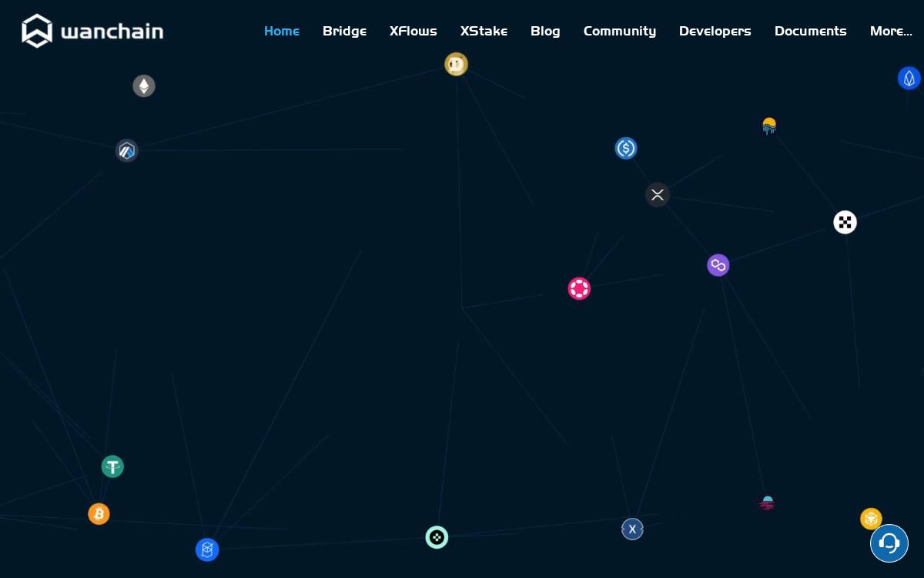Click the mint-green circular token icon
This screenshot has height=578, width=924.
click(x=437, y=537)
